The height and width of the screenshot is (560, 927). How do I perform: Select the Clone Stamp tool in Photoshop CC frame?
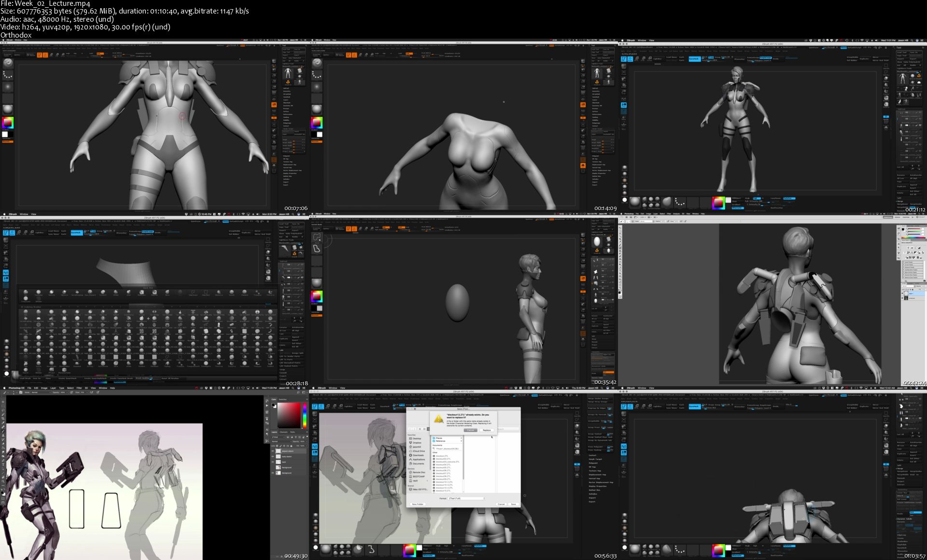[x=3, y=435]
